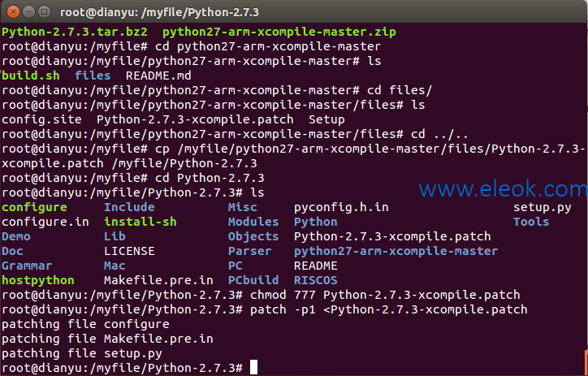
Task: Click 'Setup' in the files listing
Action: coord(326,119)
